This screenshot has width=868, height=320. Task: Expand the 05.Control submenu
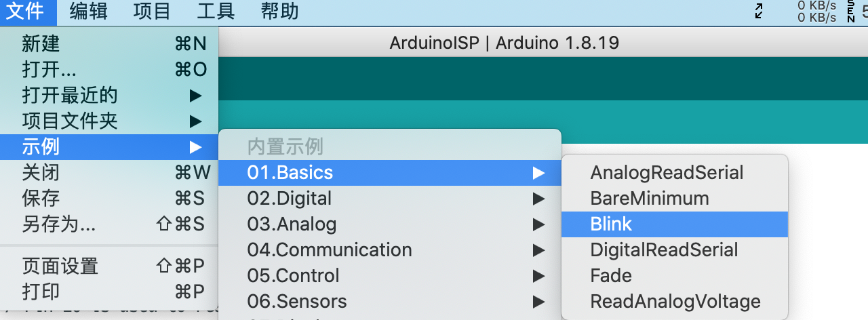point(390,275)
